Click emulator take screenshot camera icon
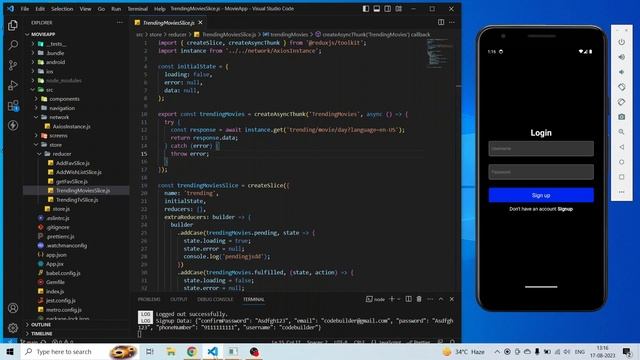Screen dimensions: 640x360 tap(621, 117)
